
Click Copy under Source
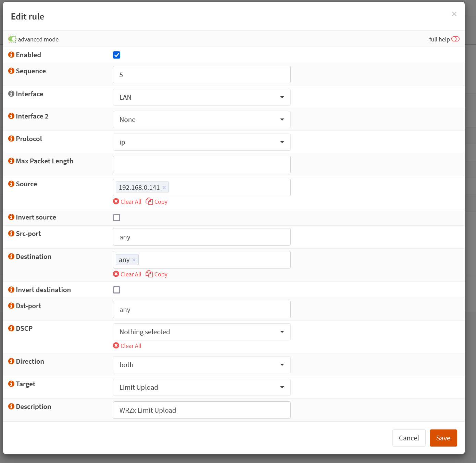click(156, 202)
